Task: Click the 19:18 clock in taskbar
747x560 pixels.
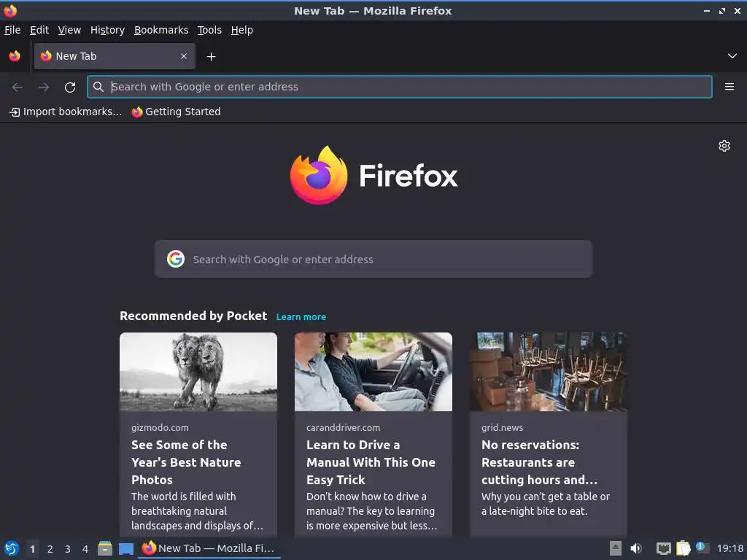Action: click(729, 548)
